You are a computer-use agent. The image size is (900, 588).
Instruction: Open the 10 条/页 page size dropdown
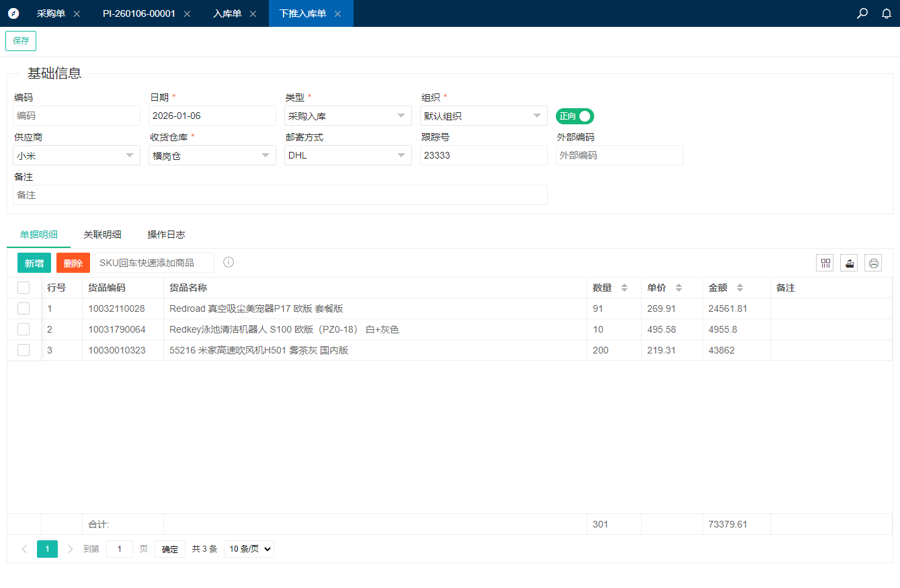[249, 549]
